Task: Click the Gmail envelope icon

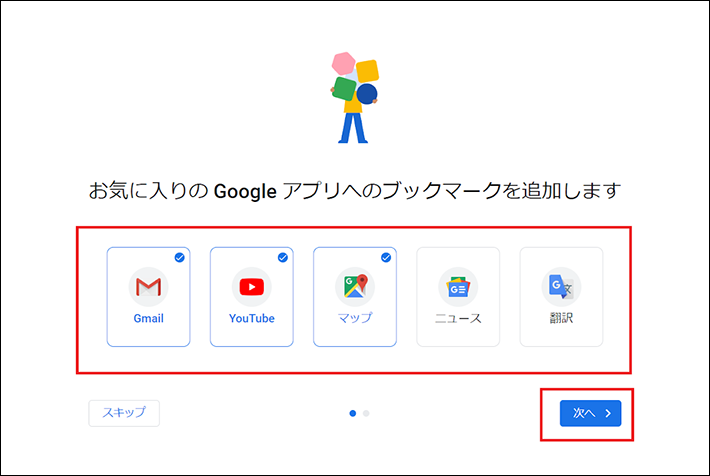Action: [149, 287]
